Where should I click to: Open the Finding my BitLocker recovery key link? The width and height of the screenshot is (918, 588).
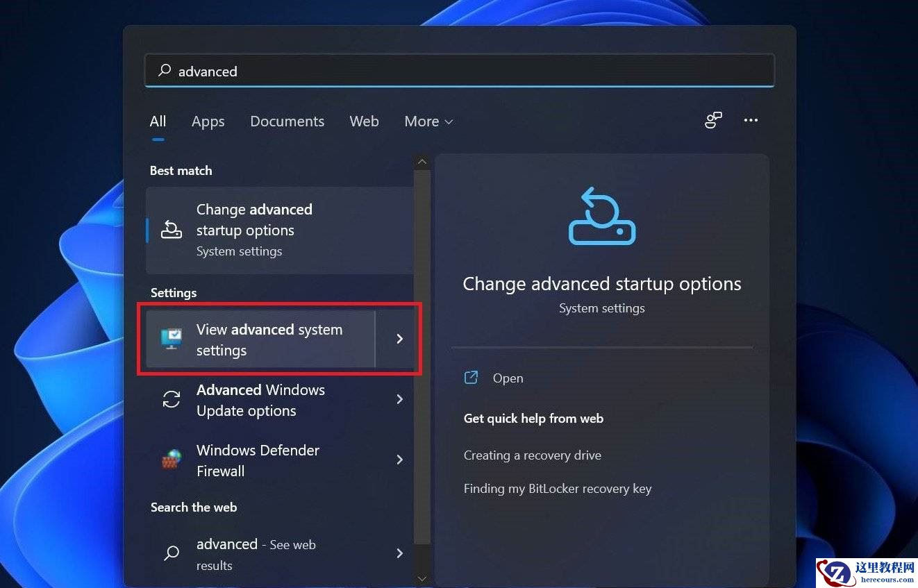558,489
